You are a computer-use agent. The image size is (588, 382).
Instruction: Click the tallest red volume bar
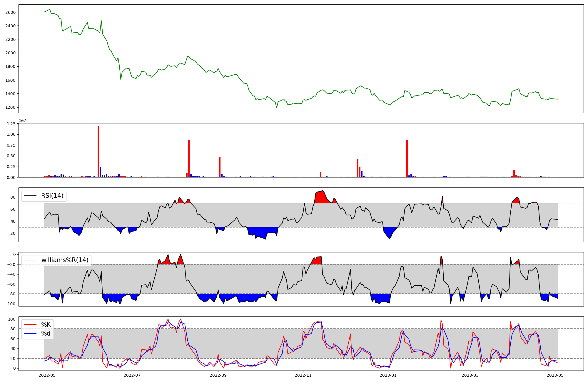click(x=98, y=151)
